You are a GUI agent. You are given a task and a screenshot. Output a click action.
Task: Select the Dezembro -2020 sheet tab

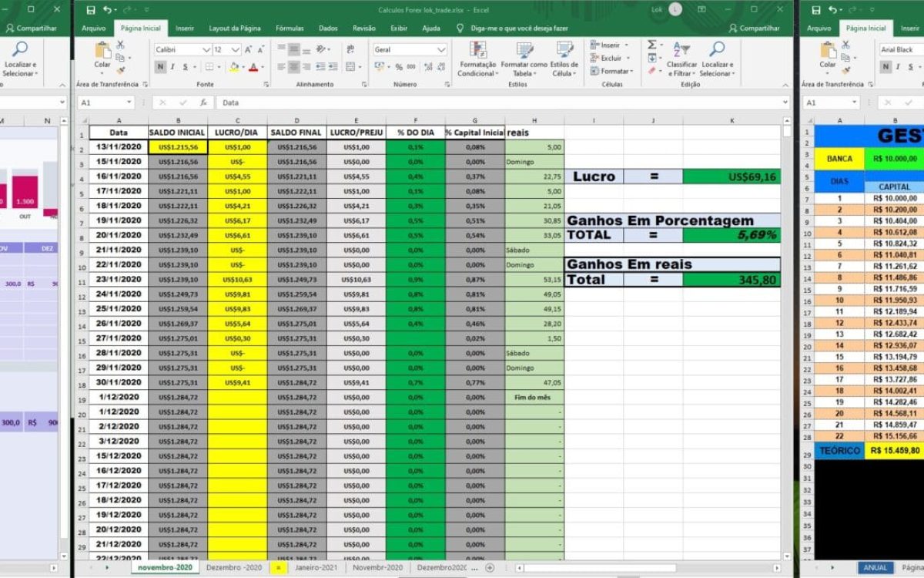tap(234, 567)
